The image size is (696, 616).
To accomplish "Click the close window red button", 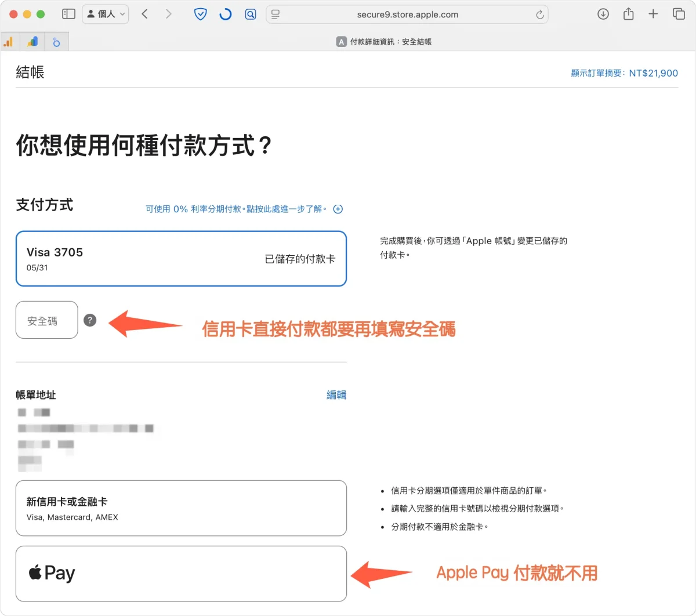I will pos(13,14).
